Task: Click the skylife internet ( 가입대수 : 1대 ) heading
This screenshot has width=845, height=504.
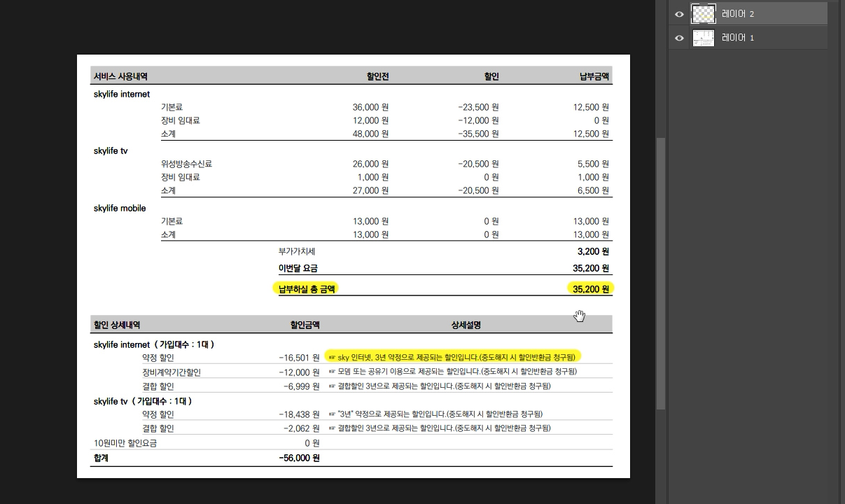Action: point(154,344)
